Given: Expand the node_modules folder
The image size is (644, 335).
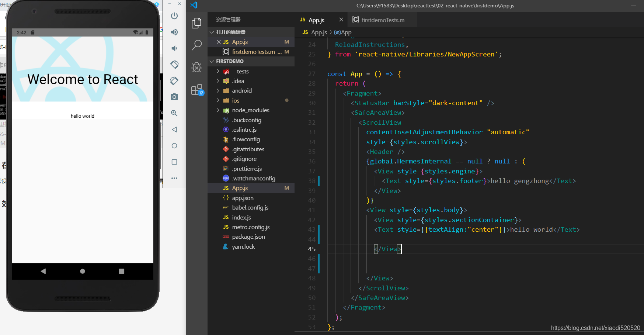Looking at the screenshot, I should [218, 110].
